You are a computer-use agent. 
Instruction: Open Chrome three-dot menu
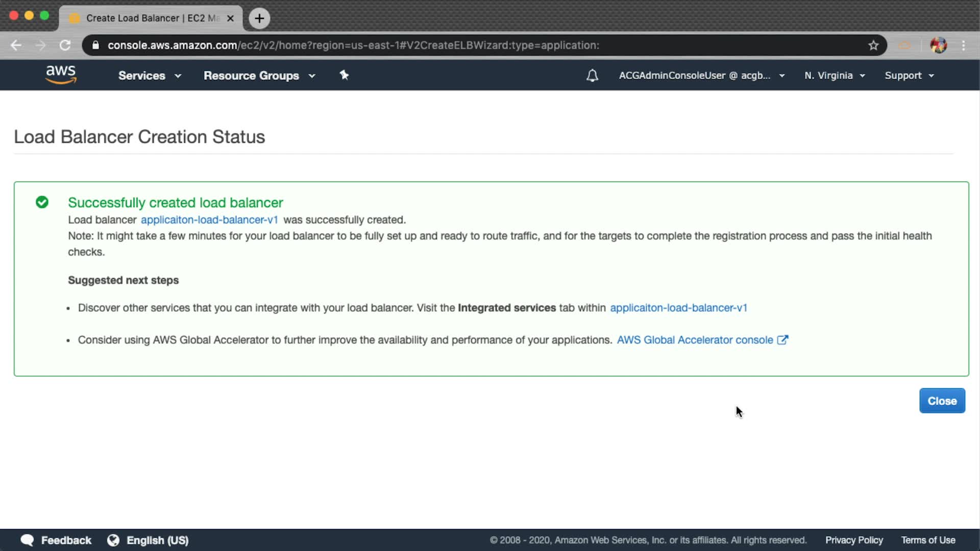pyautogui.click(x=964, y=45)
